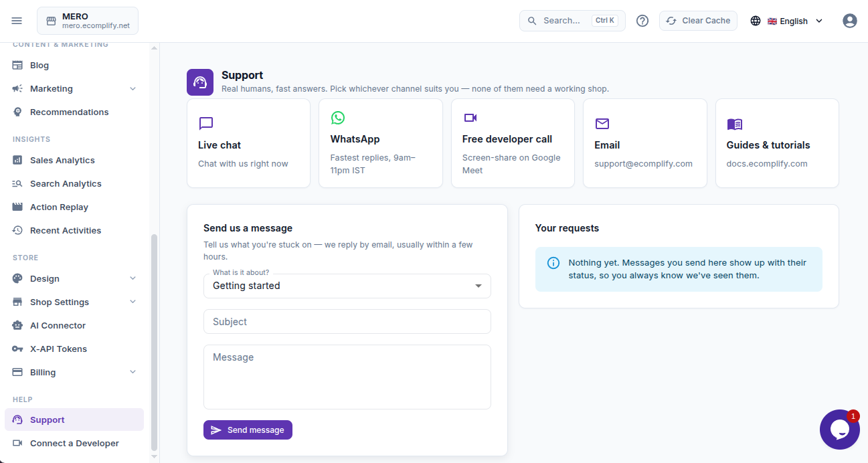Click the AI Connector robot icon
868x463 pixels.
pos(17,326)
